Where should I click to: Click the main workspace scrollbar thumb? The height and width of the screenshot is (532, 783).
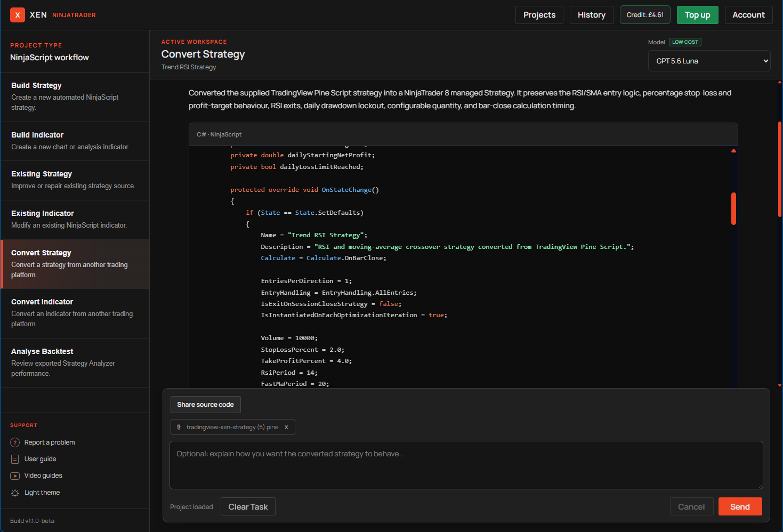[x=780, y=169]
